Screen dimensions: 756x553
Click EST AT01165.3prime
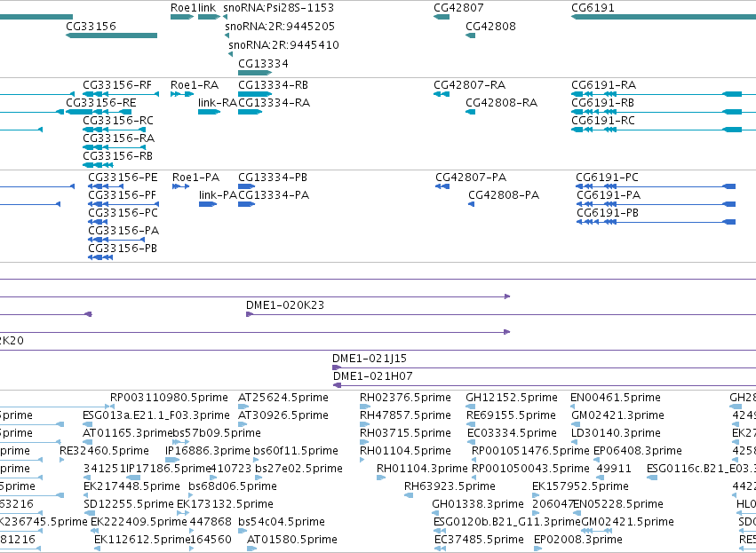coord(128,433)
